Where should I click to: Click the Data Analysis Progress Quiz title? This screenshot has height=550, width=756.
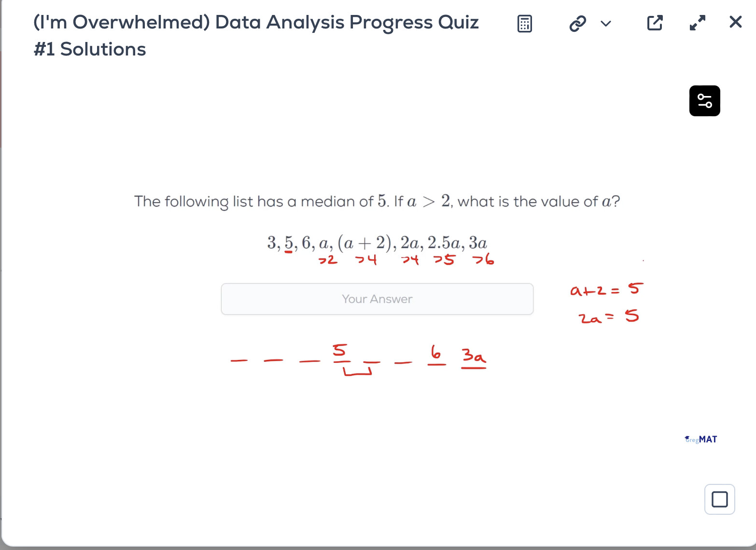[x=256, y=35]
